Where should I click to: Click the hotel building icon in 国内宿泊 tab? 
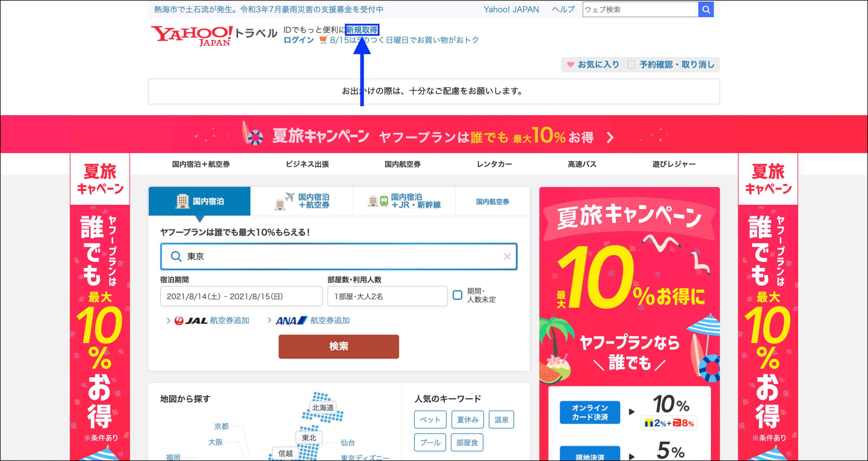tap(182, 201)
